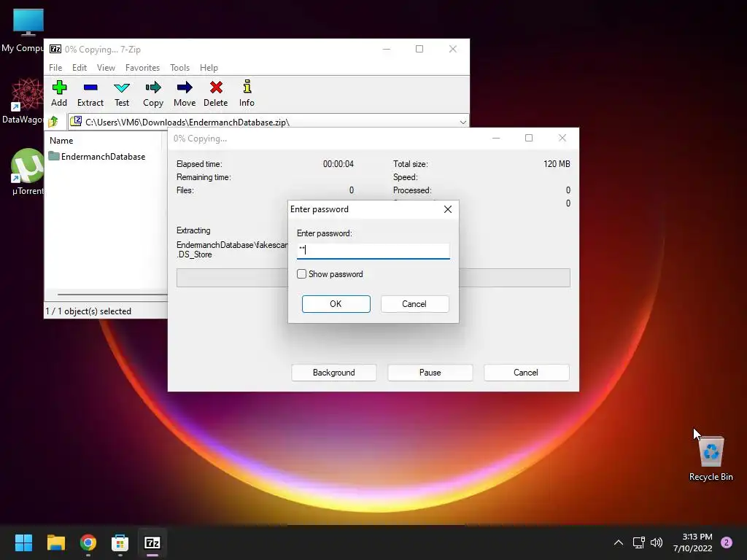
Task: Open File Explorer from the taskbar
Action: 55,542
